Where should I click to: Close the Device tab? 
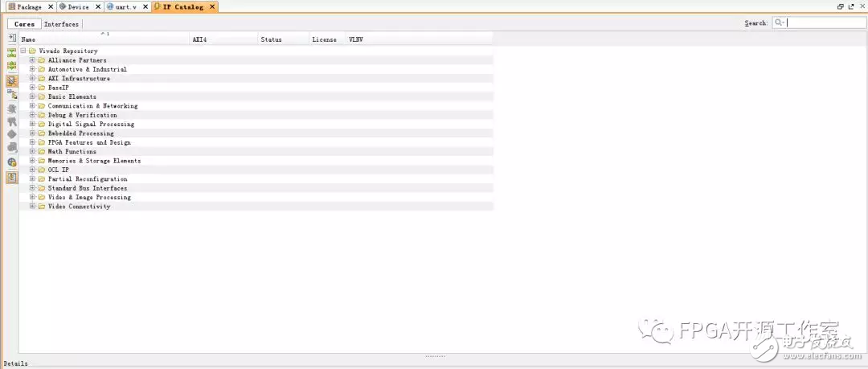97,6
